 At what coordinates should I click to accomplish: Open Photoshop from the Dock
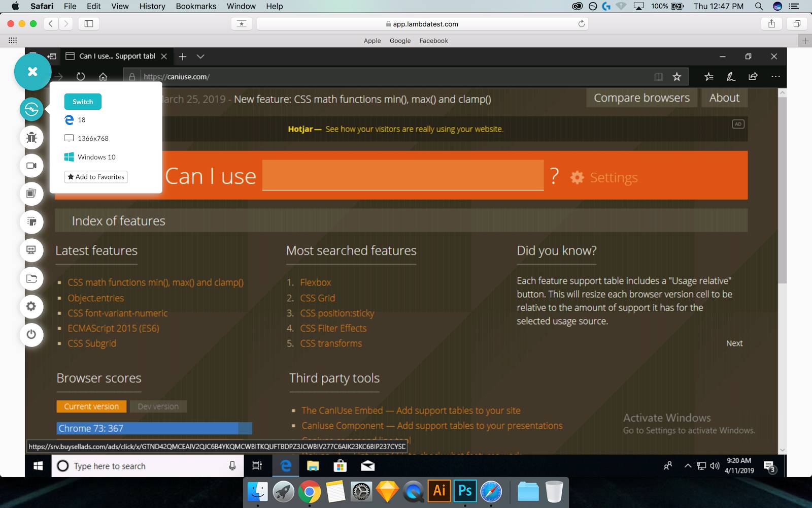(x=465, y=491)
